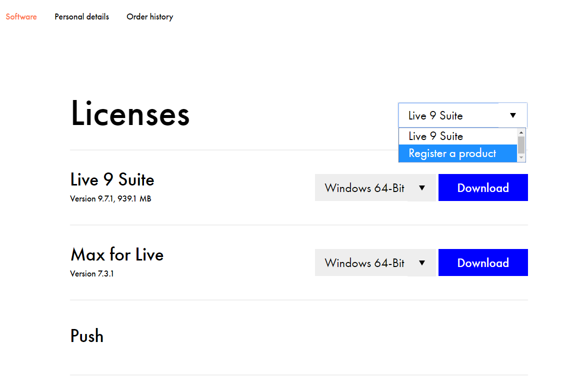Viewport: 586px width, 392px height.
Task: Click the dropdown list scrollbar thumb
Action: (521, 145)
